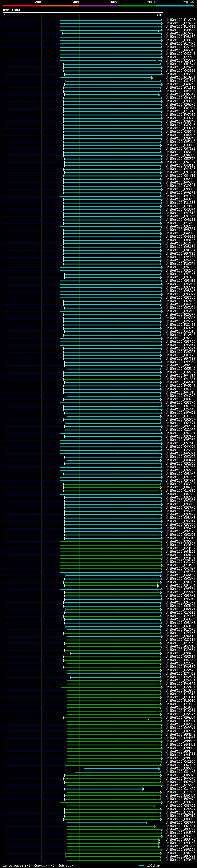The image size is (197, 868).
Task: Open hit UniRef100_P08135
Action: tap(180, 37)
